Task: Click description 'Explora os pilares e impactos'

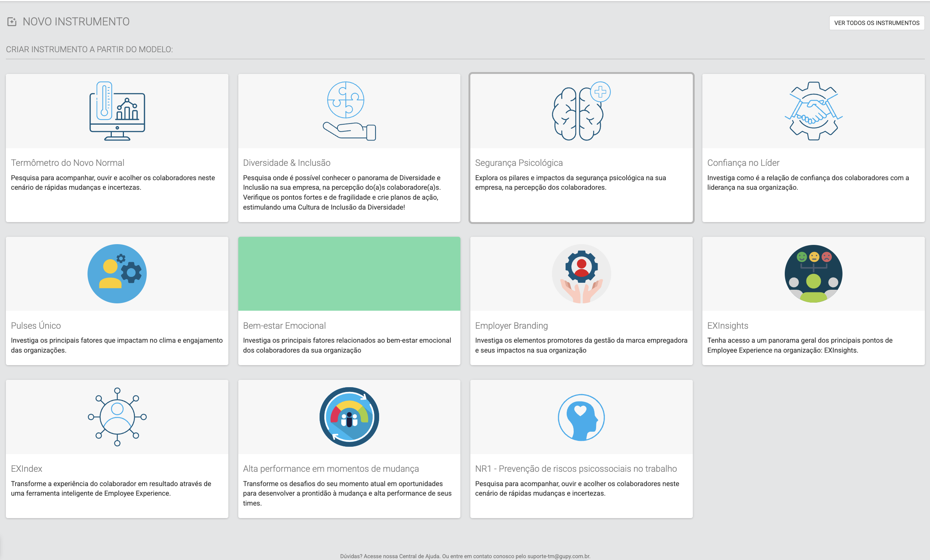Action: coord(570,183)
